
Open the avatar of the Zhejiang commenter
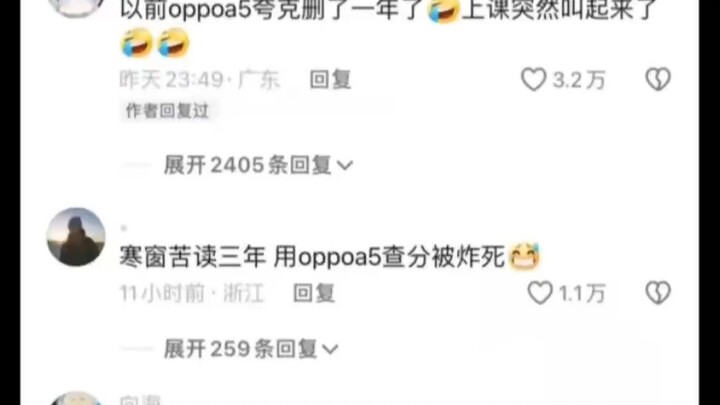pyautogui.click(x=76, y=237)
